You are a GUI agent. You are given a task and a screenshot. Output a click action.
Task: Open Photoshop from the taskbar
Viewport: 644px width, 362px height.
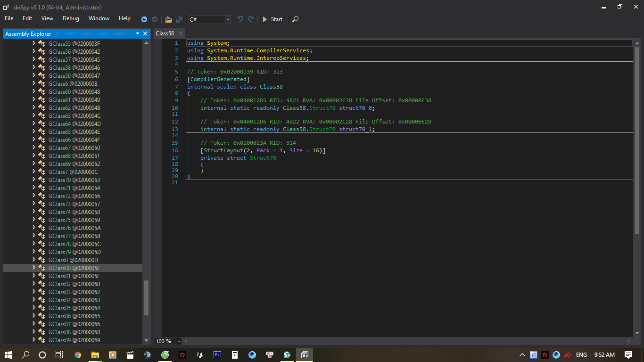pos(217,354)
